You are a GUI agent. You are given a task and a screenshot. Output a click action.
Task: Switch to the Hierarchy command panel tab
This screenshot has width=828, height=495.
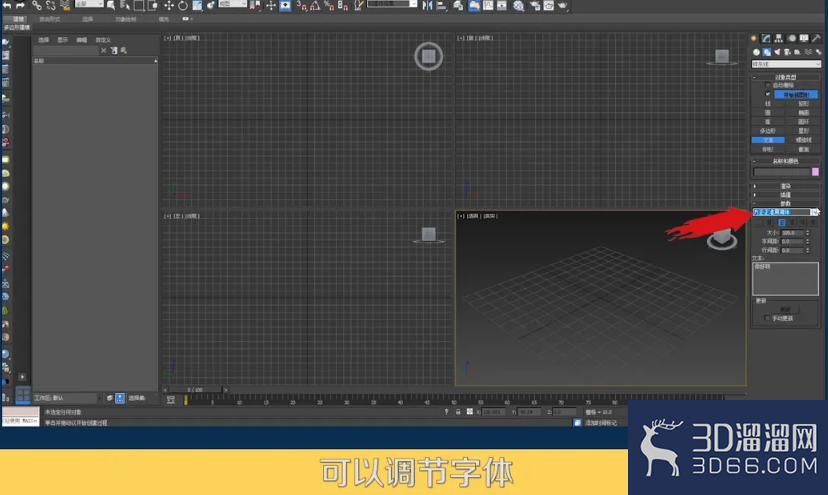point(778,38)
